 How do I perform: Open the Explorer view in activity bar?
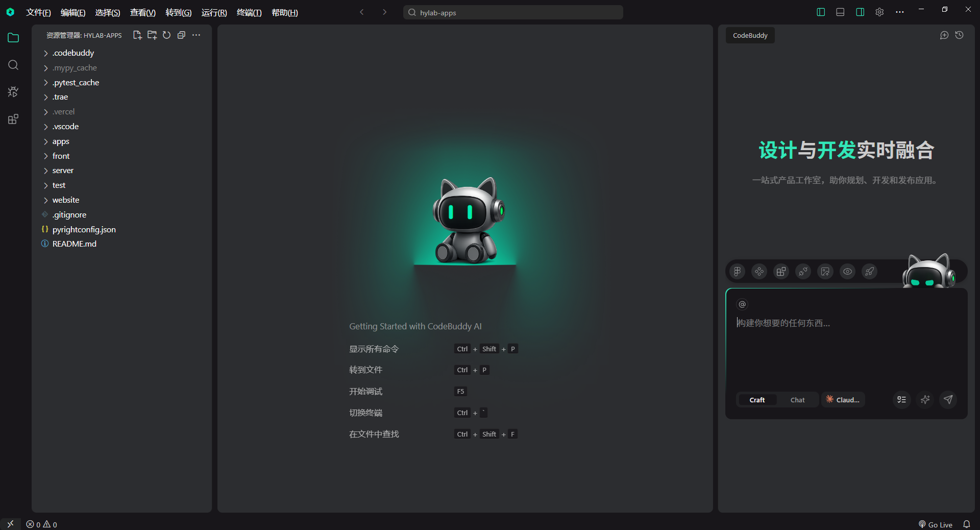[x=13, y=38]
